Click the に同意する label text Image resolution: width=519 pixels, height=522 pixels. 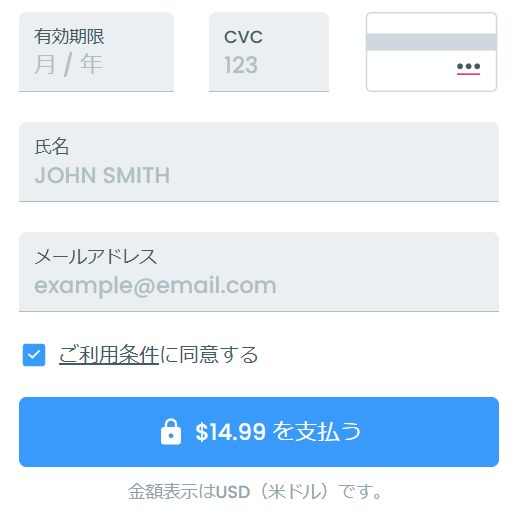click(x=209, y=355)
